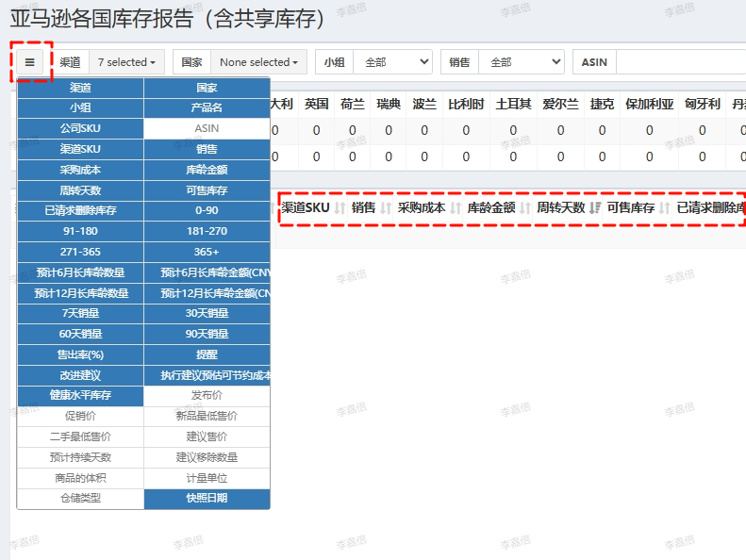Toggle the 271-365 age column option
This screenshot has height=560, width=746.
80,252
